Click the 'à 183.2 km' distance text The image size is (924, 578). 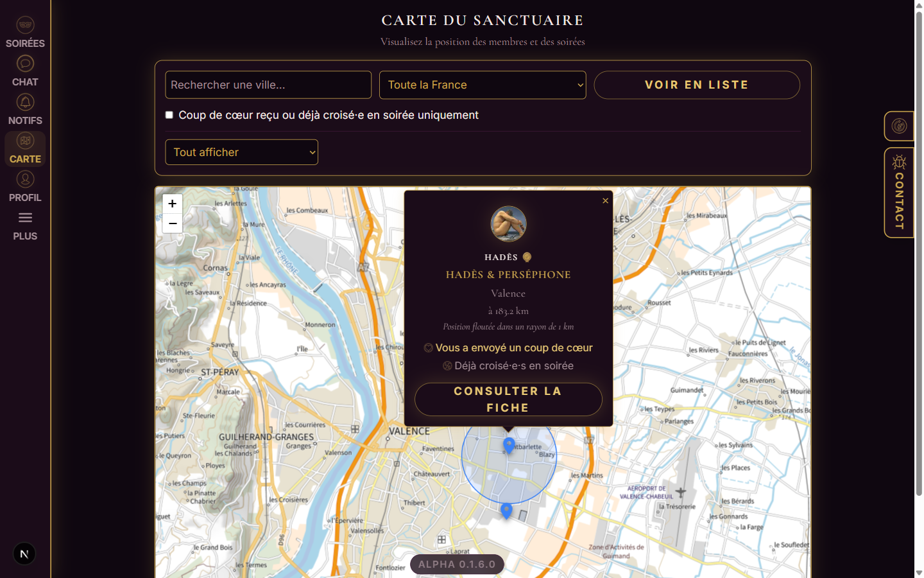508,311
